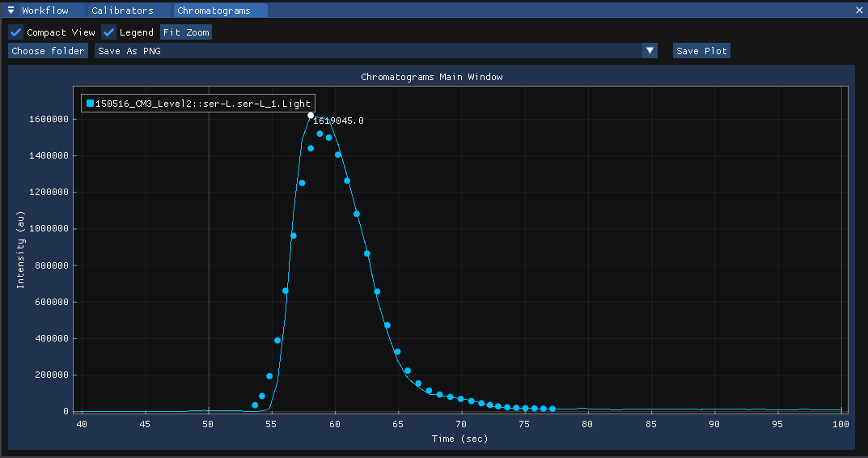868x458 pixels.
Task: Click the 40 x-axis tick label
Action: 82,424
